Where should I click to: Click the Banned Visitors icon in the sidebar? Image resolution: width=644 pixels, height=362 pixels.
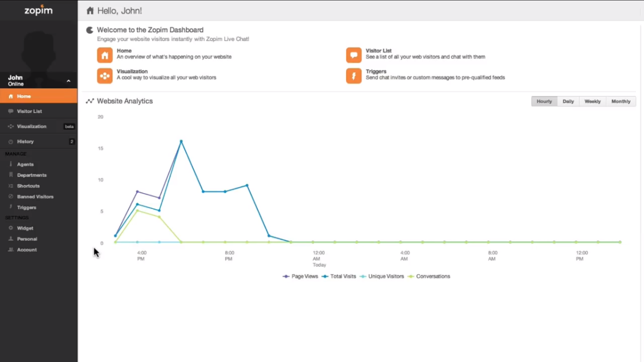11,197
